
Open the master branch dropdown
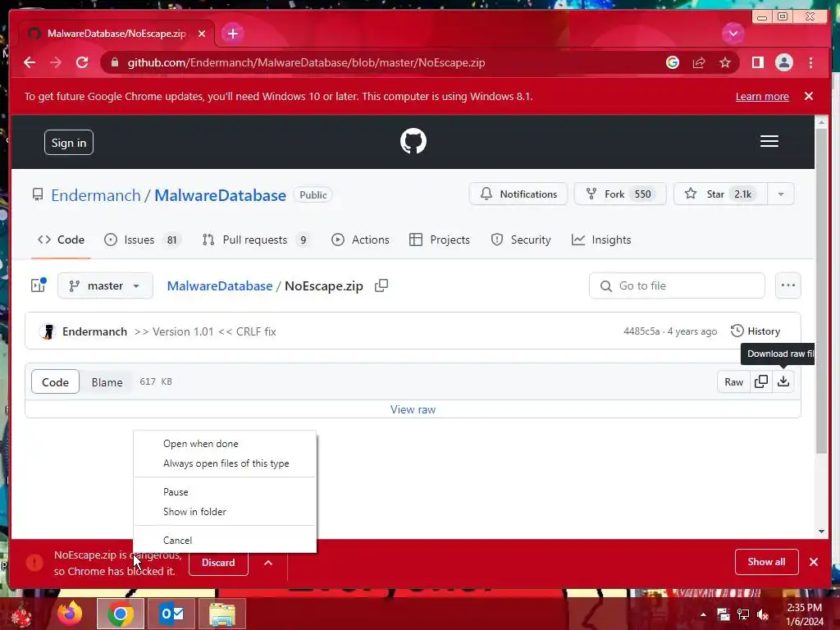105,285
